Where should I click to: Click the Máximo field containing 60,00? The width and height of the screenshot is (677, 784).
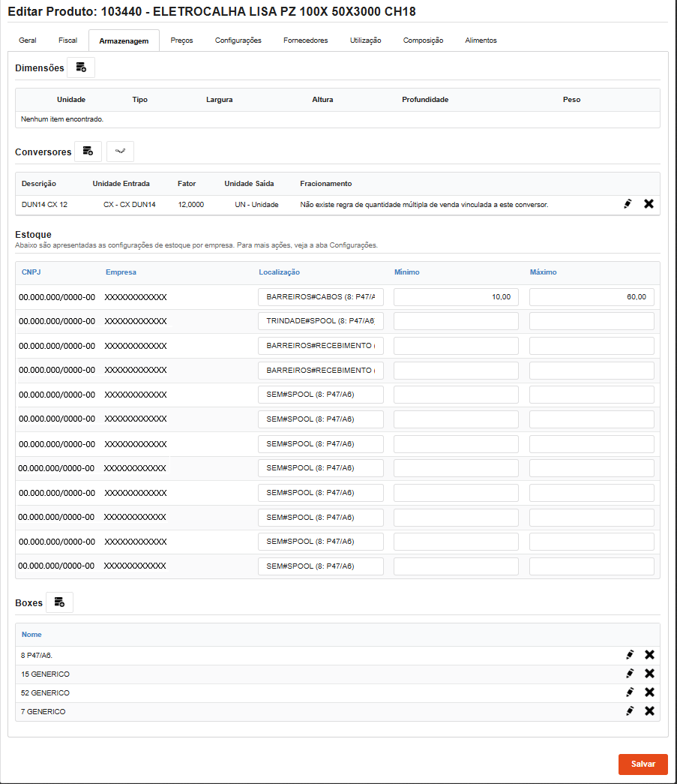(590, 296)
